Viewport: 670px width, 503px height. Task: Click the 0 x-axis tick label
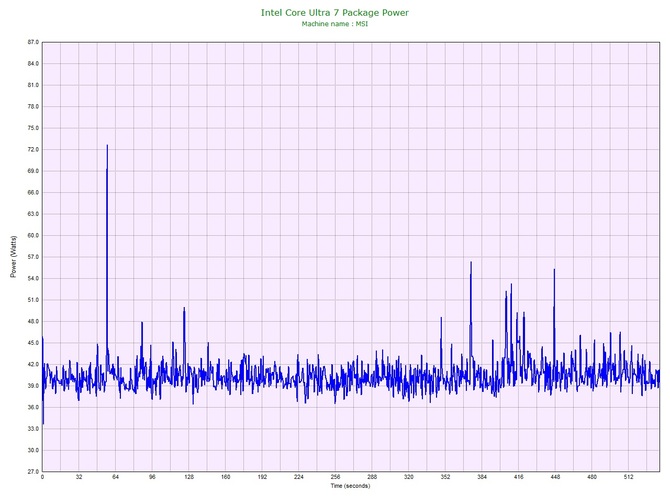coord(42,478)
